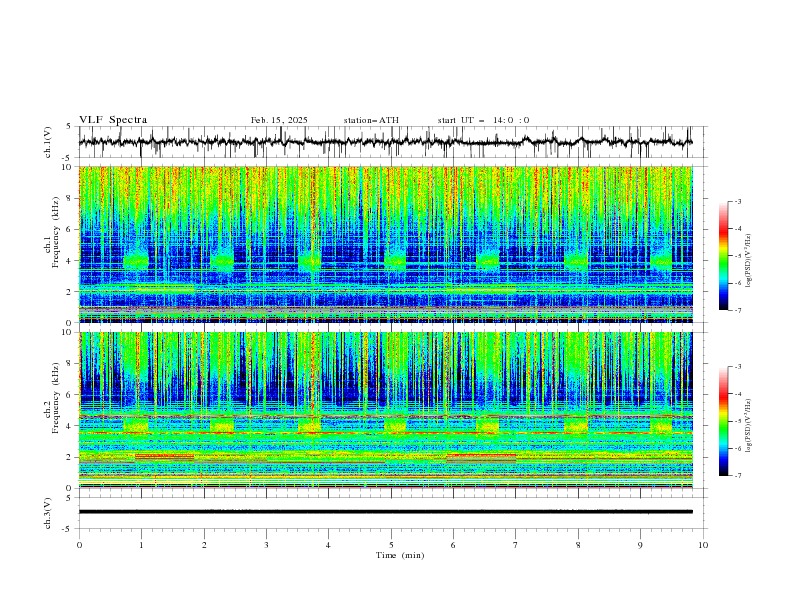Click the ch.1 spectrogram 4 kHz burst near minute 1
This screenshot has height=612, width=792.
(136, 261)
